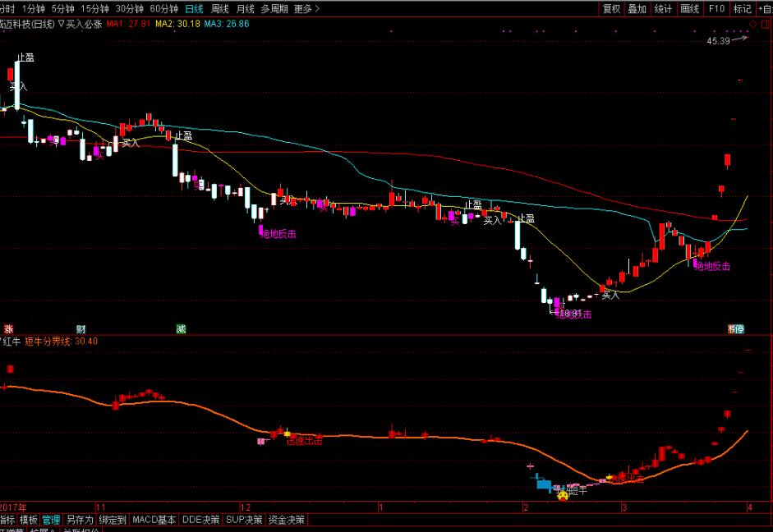Click the 复权 button
The height and width of the screenshot is (532, 773).
(x=611, y=8)
